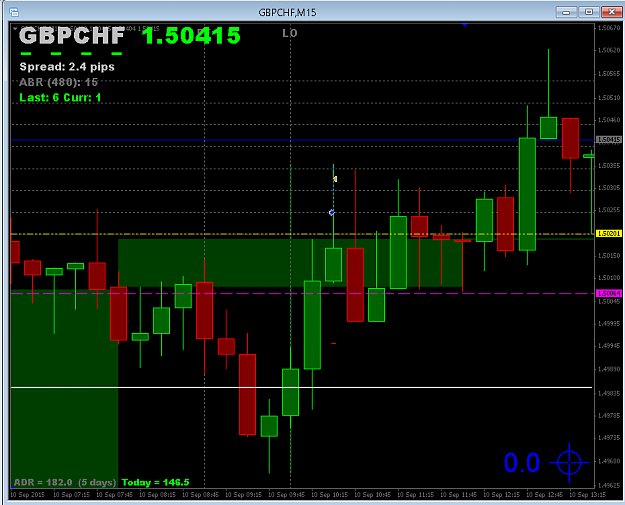
Task: Click 1.50305 on the price scale
Action: (x=609, y=187)
